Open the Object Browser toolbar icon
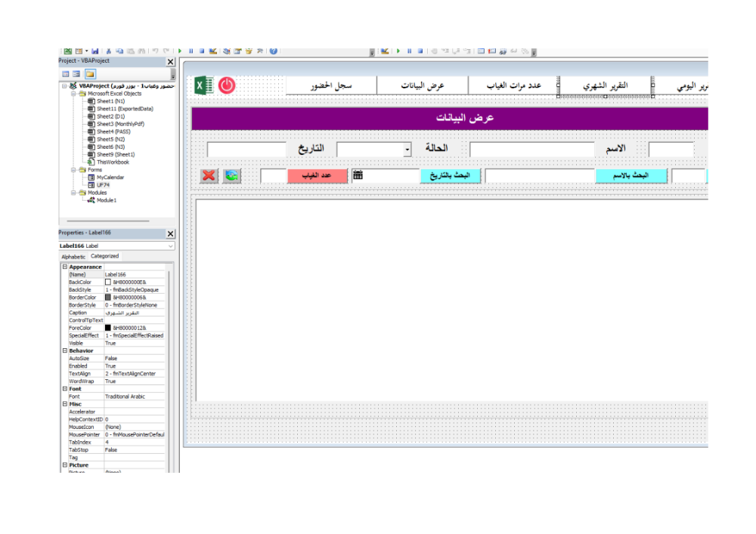 click(249, 51)
